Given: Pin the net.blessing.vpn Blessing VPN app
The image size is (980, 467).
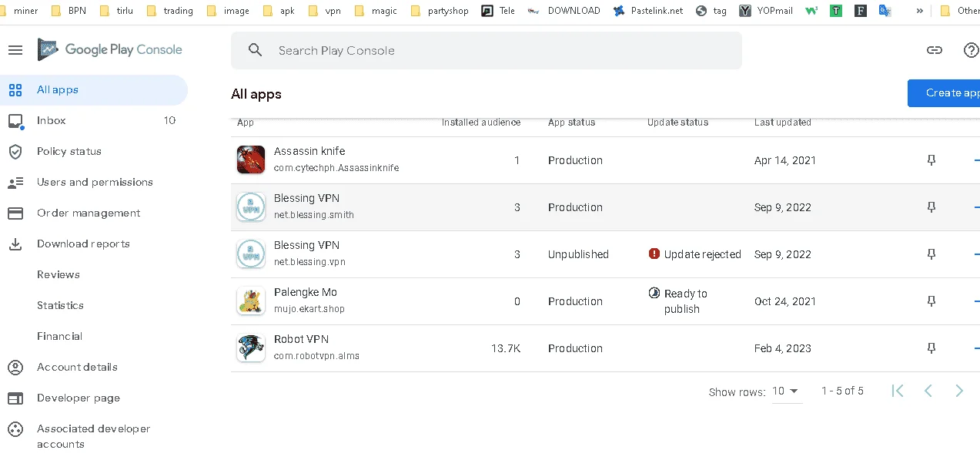Looking at the screenshot, I should point(932,254).
